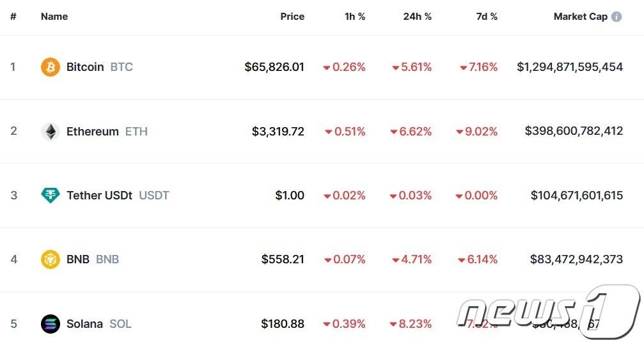Sort by rank number # header

(13, 17)
